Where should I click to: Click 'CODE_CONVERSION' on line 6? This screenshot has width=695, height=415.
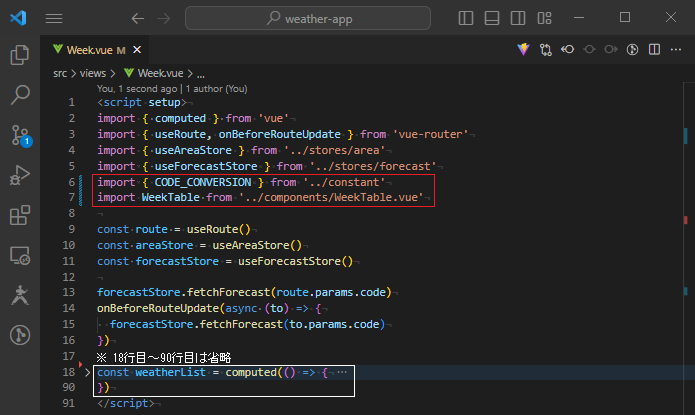[203, 182]
